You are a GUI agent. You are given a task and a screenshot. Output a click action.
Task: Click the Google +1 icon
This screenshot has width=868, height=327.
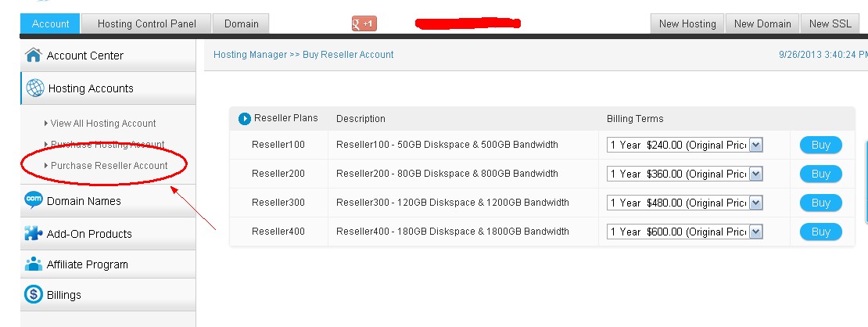pos(364,23)
